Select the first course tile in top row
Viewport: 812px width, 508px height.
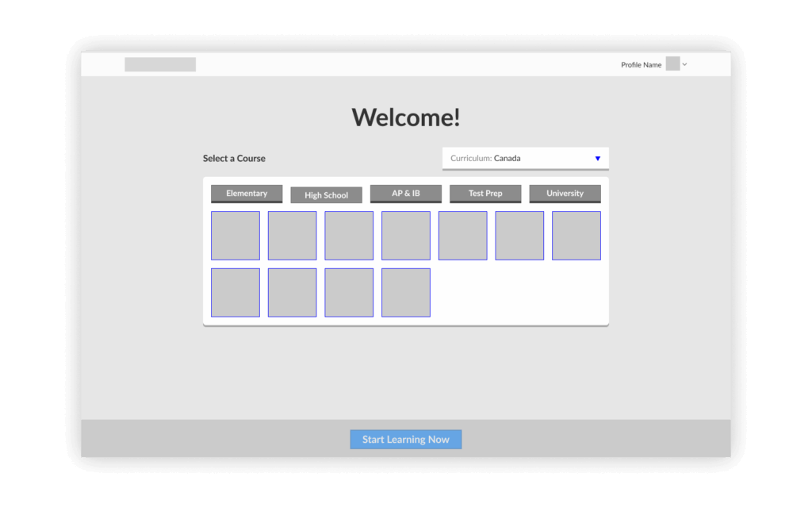236,236
